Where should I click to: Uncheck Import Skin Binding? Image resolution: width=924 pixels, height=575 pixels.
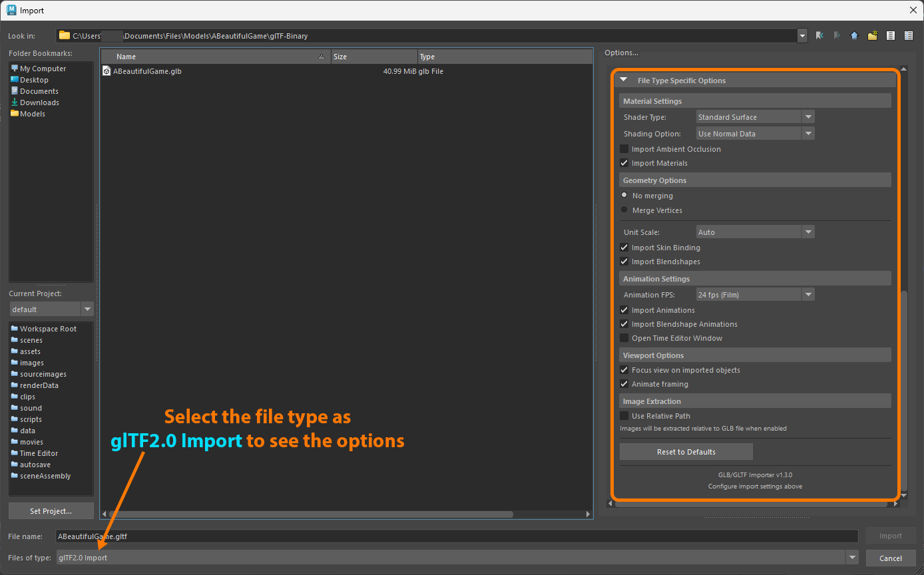[624, 247]
